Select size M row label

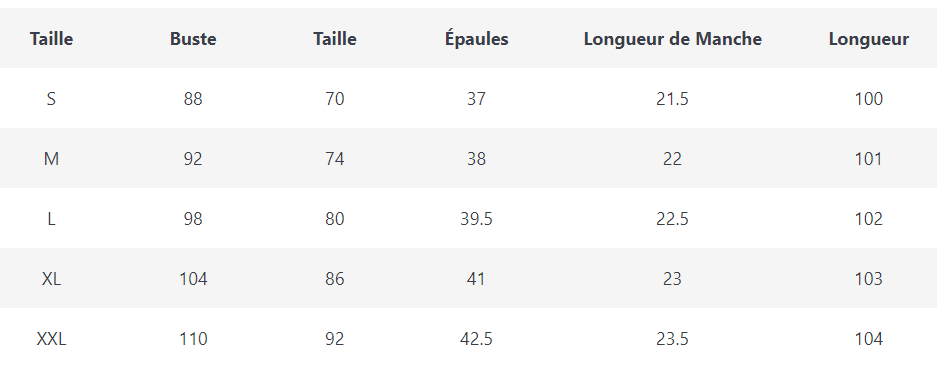click(51, 159)
